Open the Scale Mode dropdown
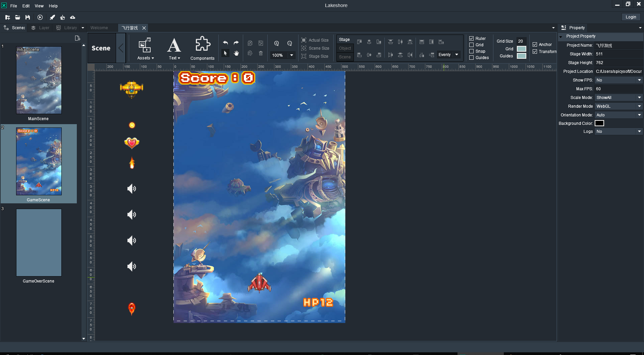 tap(619, 97)
